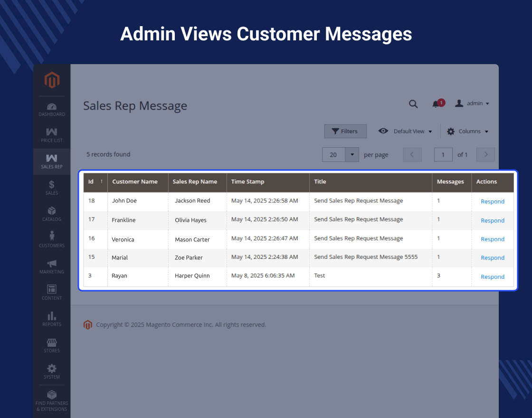Open the Dashboard sidebar icon

tap(52, 109)
